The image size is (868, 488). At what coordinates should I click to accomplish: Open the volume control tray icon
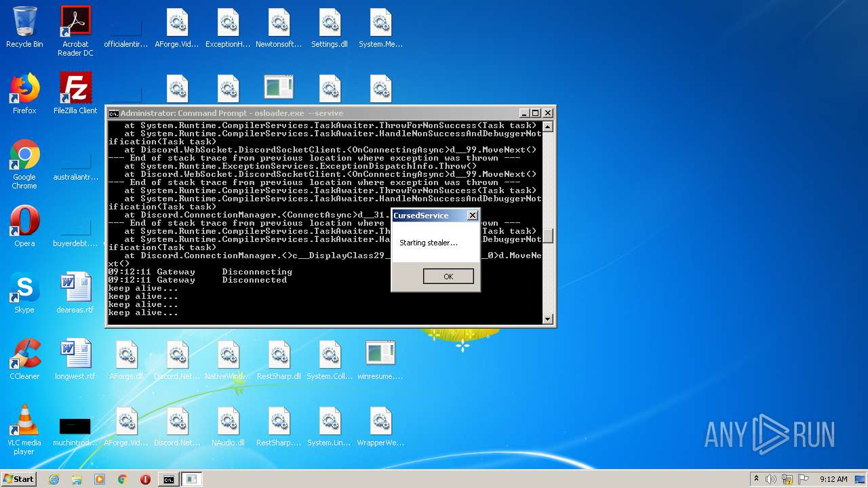tap(771, 479)
